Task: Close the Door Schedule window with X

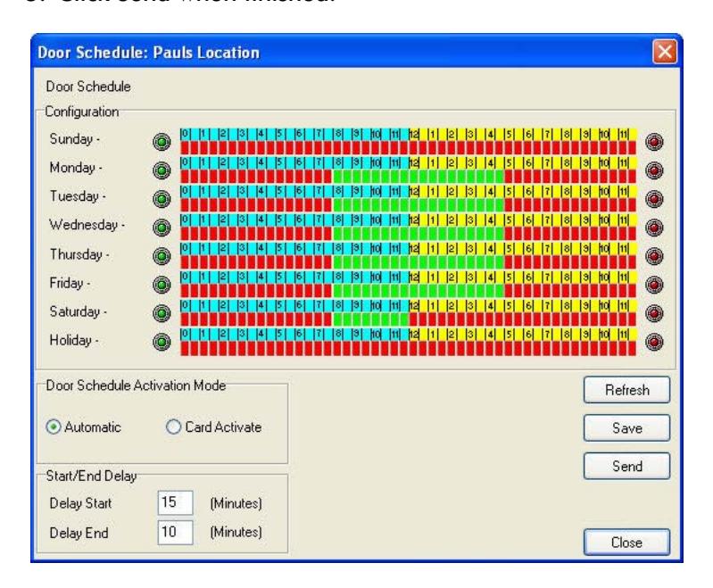Action: [x=664, y=52]
